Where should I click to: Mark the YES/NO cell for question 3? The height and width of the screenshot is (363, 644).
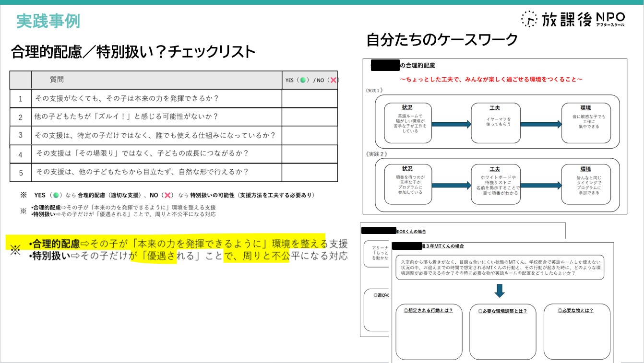pos(309,135)
